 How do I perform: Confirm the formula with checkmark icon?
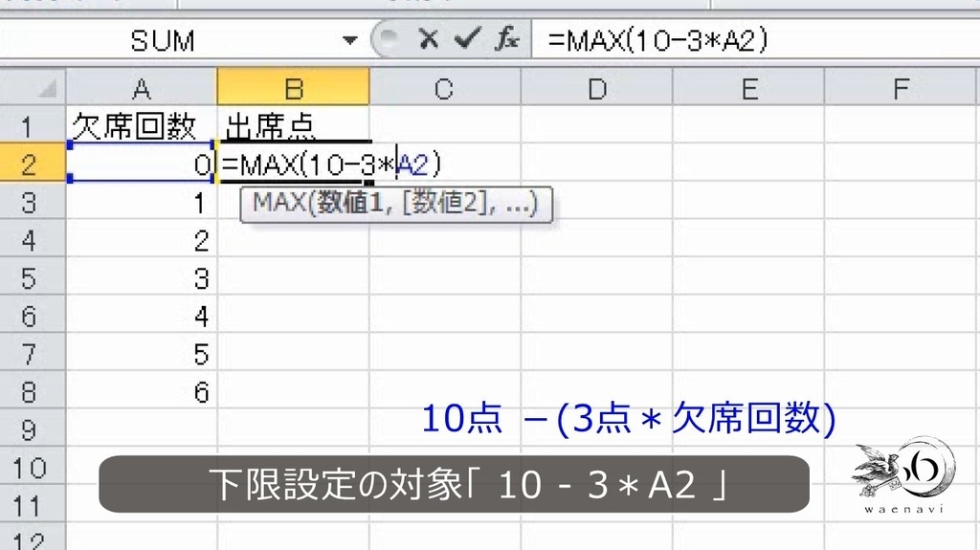pos(467,39)
